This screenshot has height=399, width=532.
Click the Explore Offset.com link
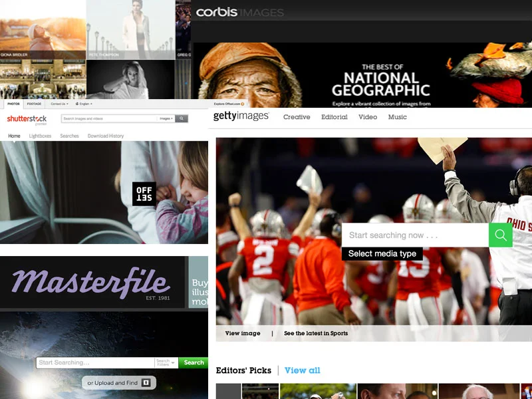(x=229, y=104)
